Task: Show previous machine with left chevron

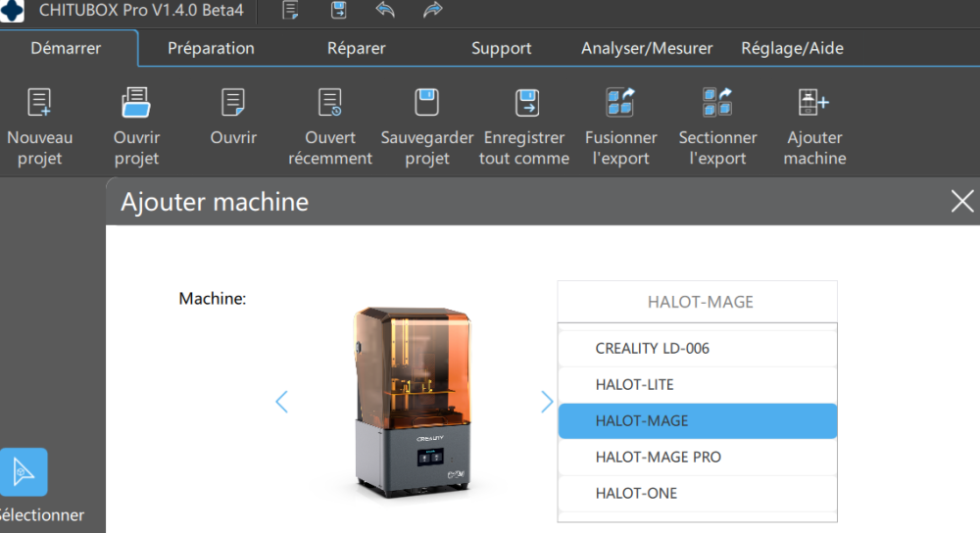Action: pos(282,402)
